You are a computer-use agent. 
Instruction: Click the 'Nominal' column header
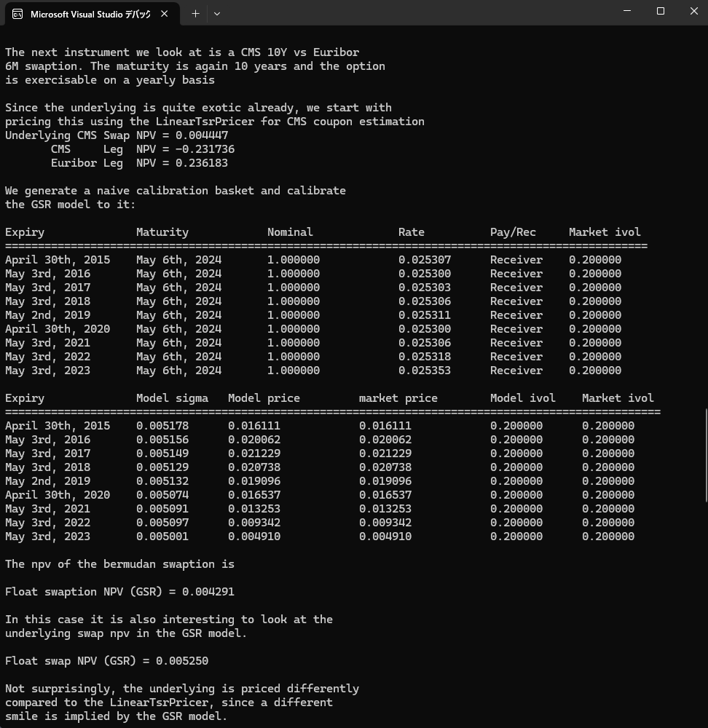click(290, 232)
